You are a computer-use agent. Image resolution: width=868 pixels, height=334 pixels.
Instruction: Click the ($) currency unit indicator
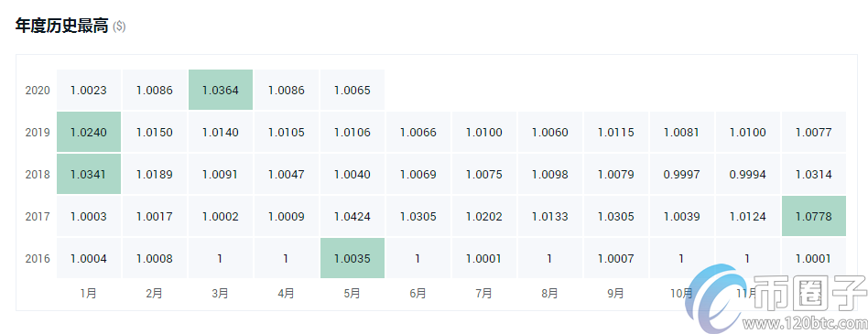[119, 27]
